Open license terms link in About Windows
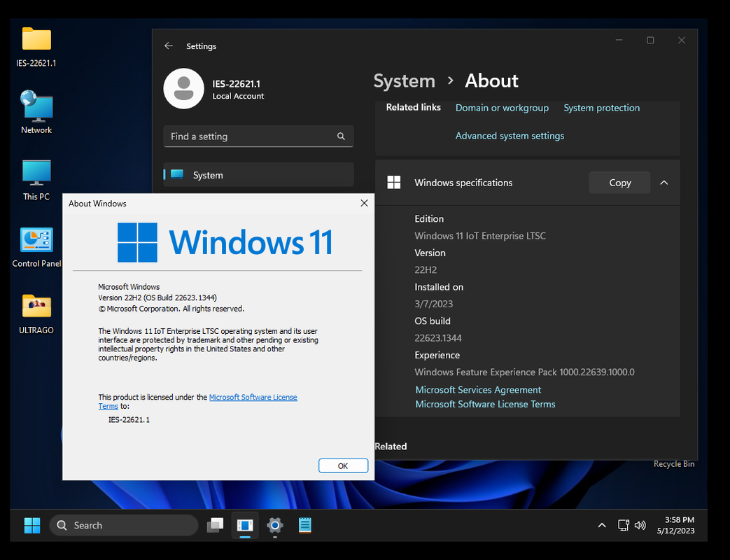This screenshot has width=730, height=560. click(x=253, y=397)
